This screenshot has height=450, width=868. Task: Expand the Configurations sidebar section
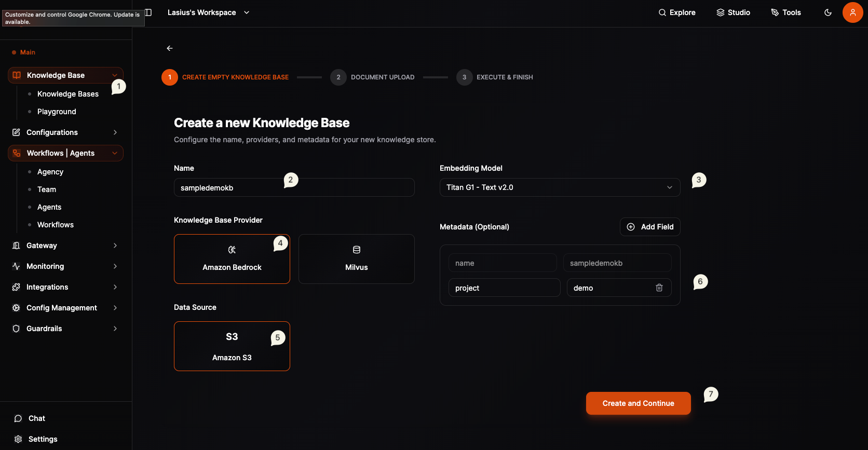pyautogui.click(x=65, y=132)
